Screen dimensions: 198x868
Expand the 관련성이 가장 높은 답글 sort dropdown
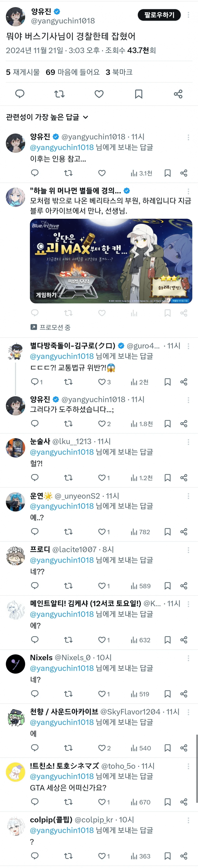click(x=47, y=117)
